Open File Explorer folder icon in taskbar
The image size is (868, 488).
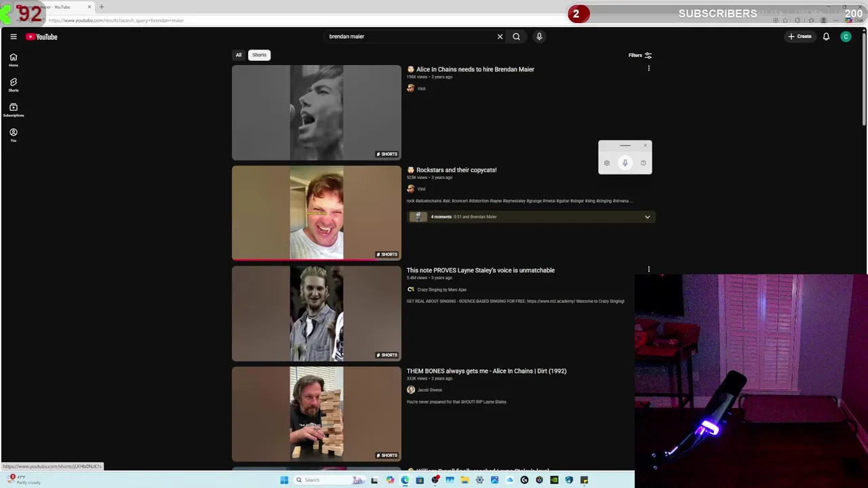[465, 480]
